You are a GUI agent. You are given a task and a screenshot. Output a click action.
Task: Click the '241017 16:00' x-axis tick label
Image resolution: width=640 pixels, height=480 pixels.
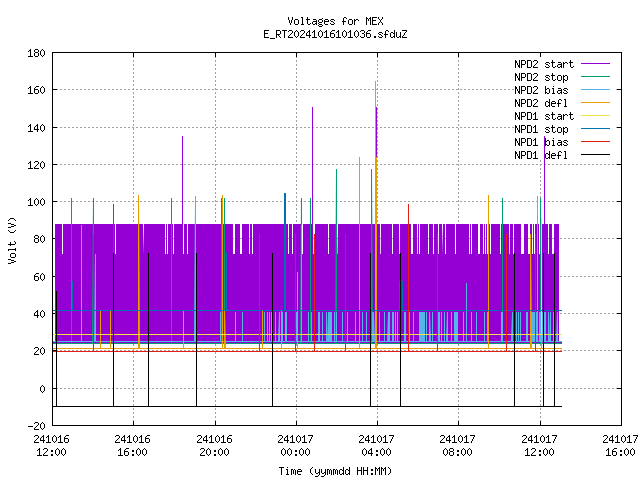coord(620,446)
